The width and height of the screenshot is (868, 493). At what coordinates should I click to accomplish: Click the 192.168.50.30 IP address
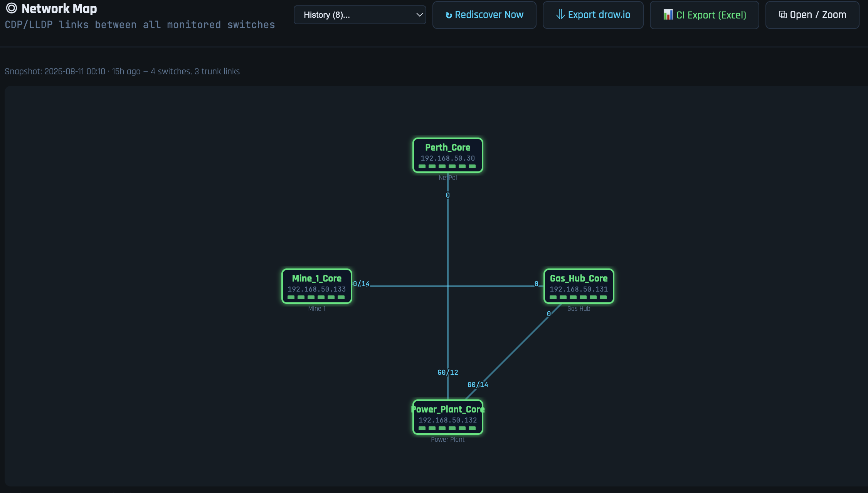click(x=447, y=158)
